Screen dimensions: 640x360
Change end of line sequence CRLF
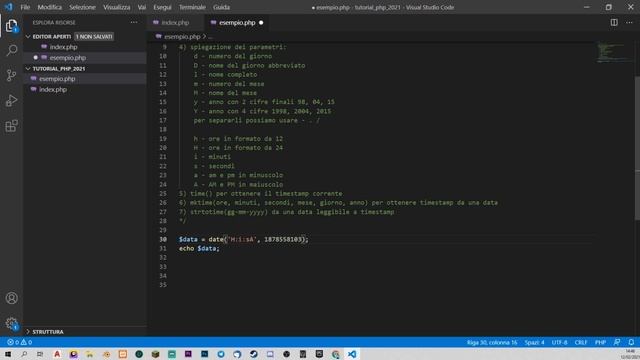pyautogui.click(x=581, y=342)
